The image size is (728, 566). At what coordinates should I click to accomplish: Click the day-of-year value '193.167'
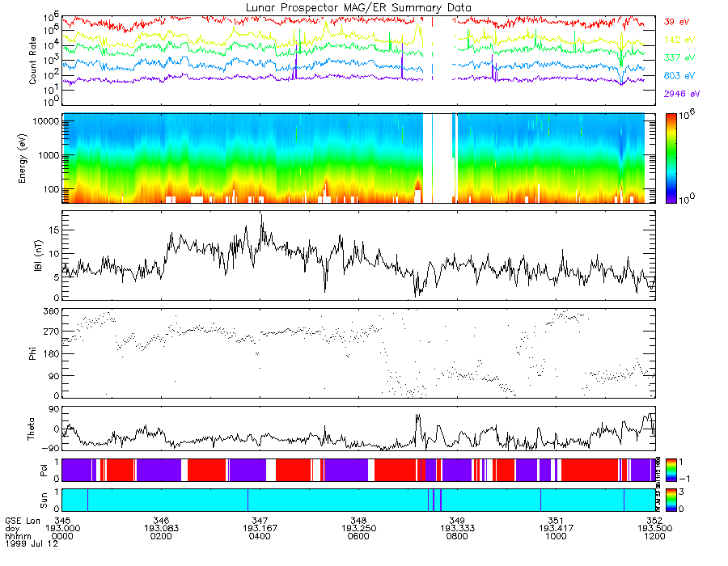tap(260, 529)
